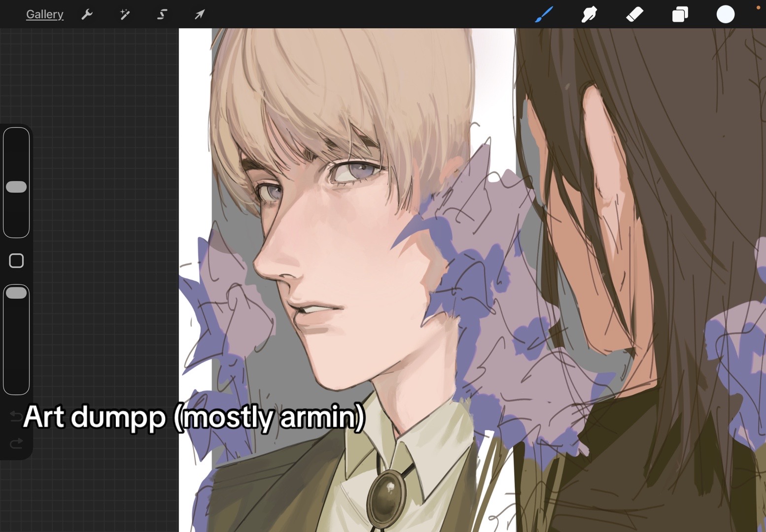
Task: Click the brush size slider handle
Action: click(x=16, y=187)
